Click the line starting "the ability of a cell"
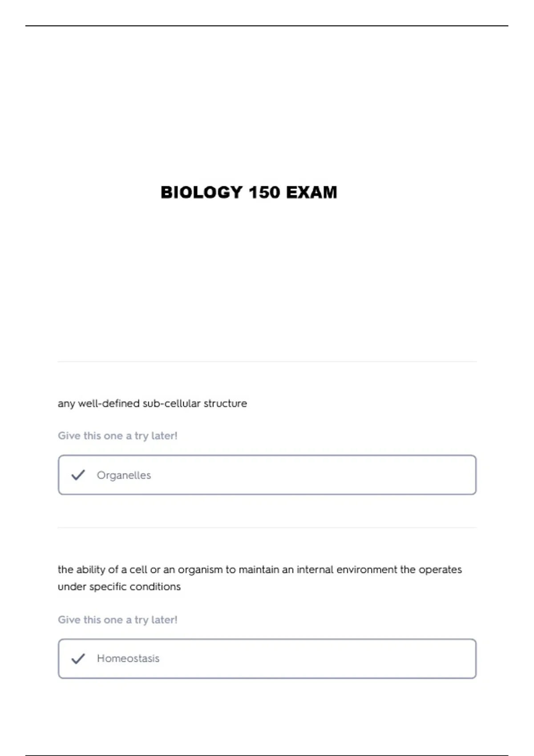 click(x=260, y=570)
